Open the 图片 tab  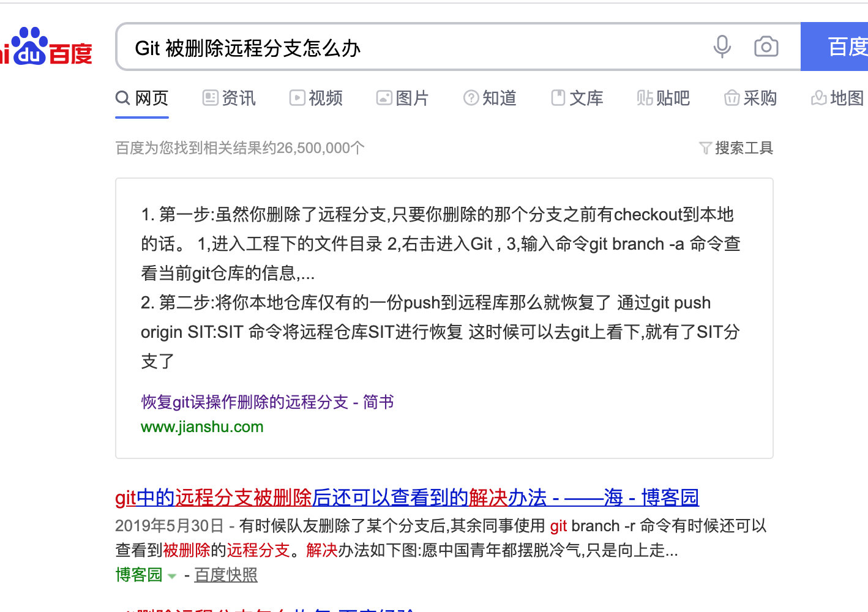click(402, 98)
